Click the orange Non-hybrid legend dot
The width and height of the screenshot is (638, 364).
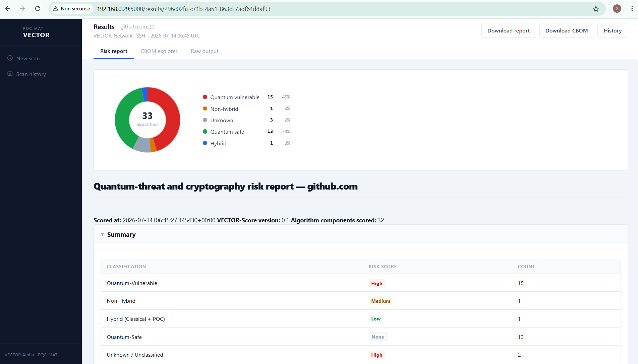205,108
